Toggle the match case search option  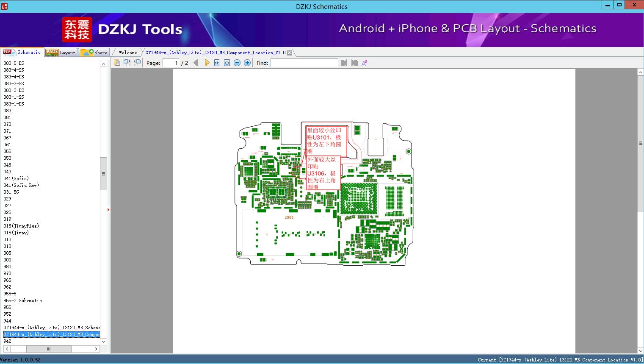[x=365, y=63]
